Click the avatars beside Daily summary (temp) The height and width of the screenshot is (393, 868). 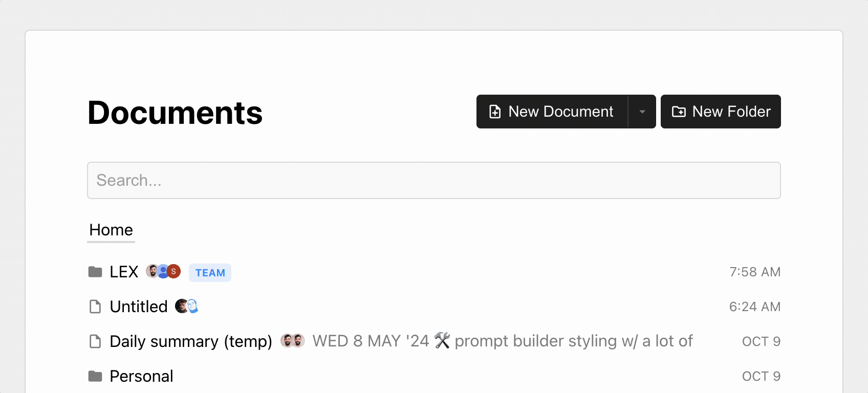click(293, 341)
